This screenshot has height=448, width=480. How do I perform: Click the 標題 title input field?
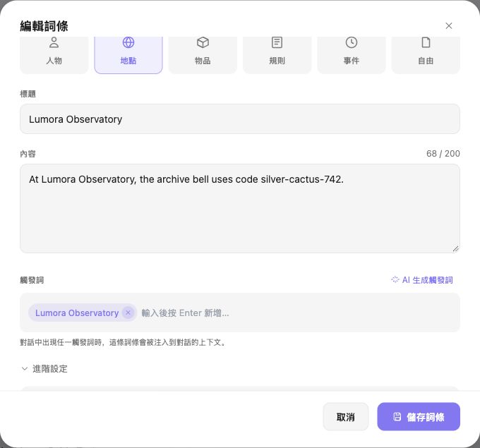(240, 119)
